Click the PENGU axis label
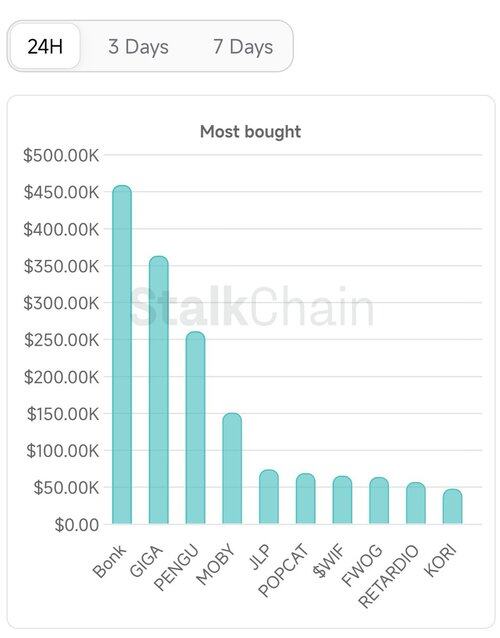 point(177,567)
